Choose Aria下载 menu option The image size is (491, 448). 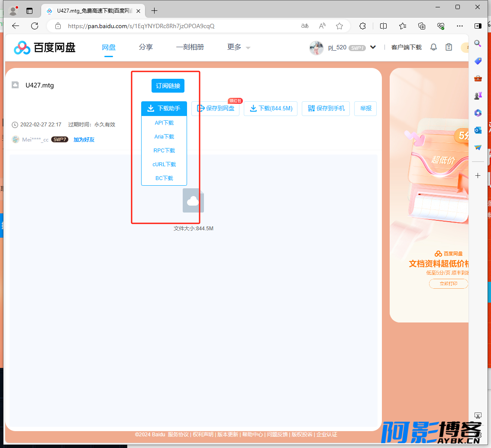(x=164, y=136)
